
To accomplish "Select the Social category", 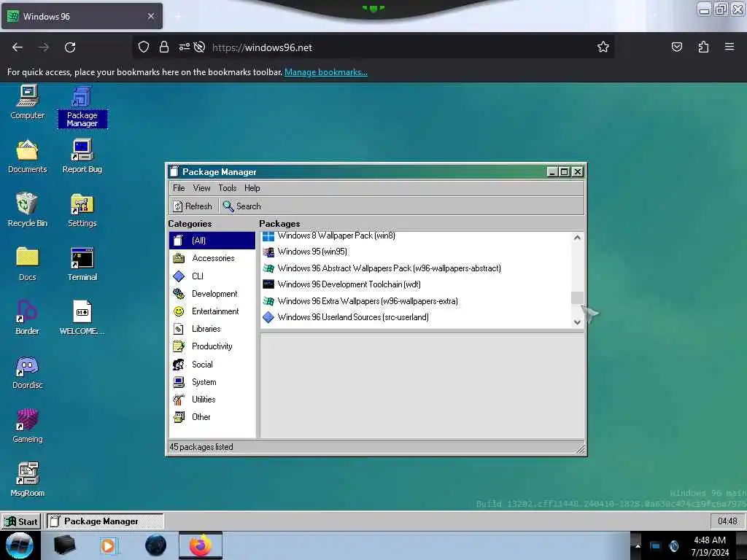I will click(x=212, y=365).
